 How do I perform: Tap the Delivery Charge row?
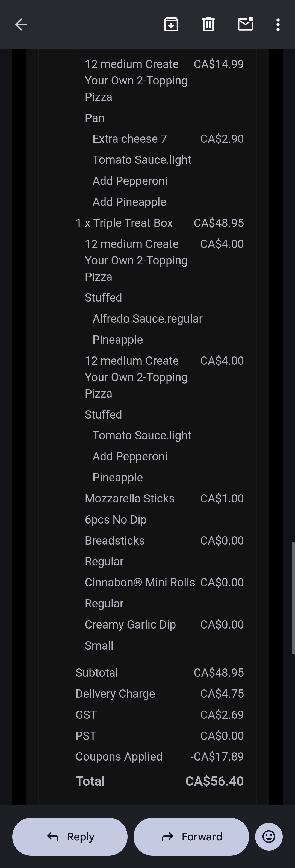115,694
